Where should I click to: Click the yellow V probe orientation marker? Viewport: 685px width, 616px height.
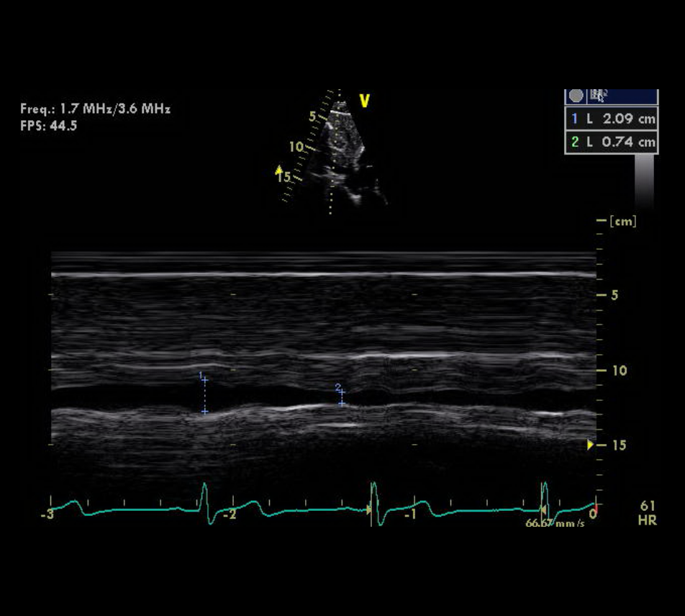click(x=364, y=101)
